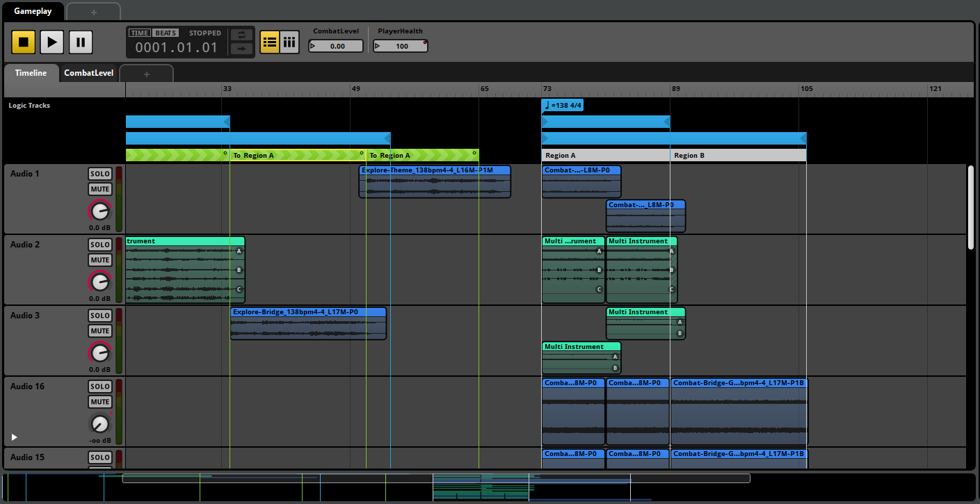
Task: Mute the Audio 3 track
Action: point(100,331)
